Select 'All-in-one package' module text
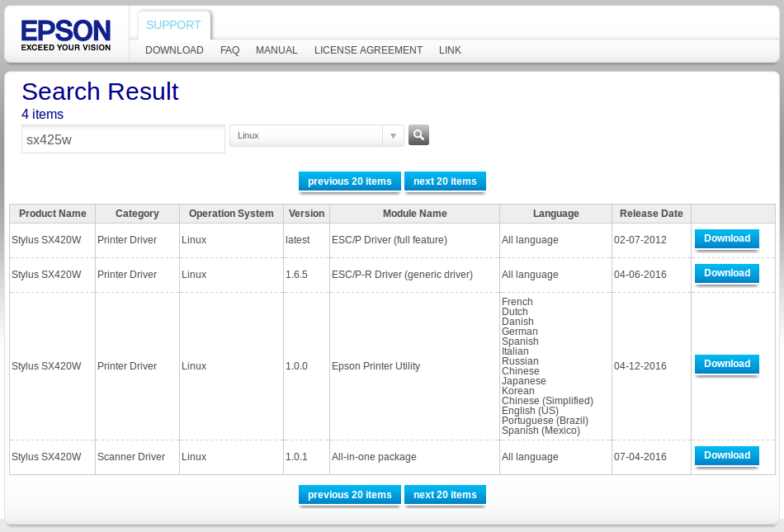 (374, 457)
